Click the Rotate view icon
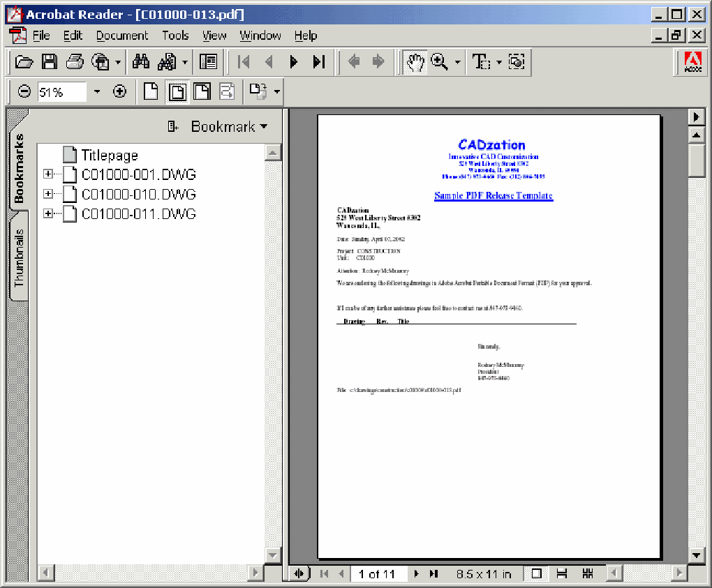Viewport: 712px width, 588px height. (258, 91)
